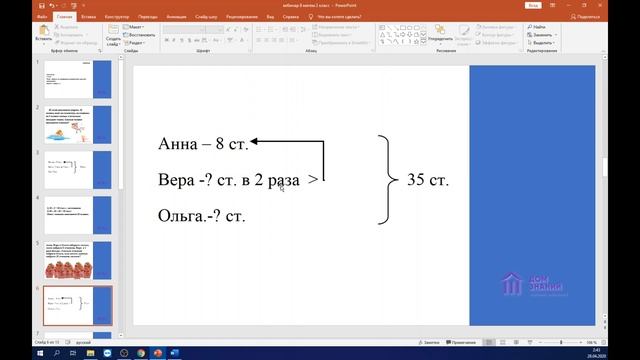Select star shape from shapes gallery
Image resolution: width=640 pixels, height=360 pixels.
click(x=416, y=42)
